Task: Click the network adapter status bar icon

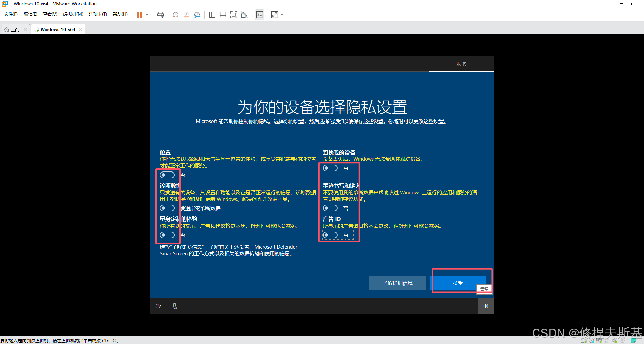Action: click(x=599, y=341)
